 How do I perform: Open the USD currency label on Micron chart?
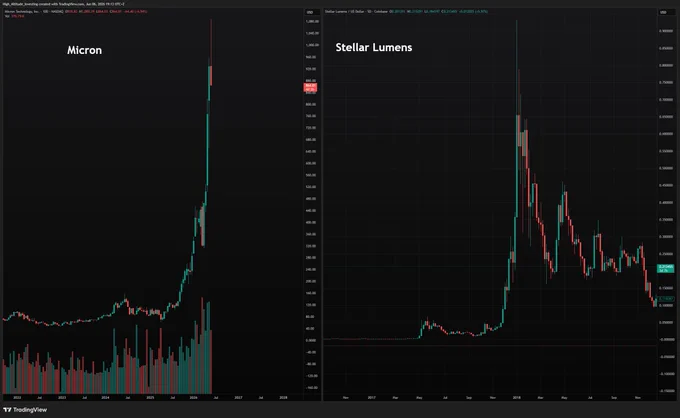[310, 12]
